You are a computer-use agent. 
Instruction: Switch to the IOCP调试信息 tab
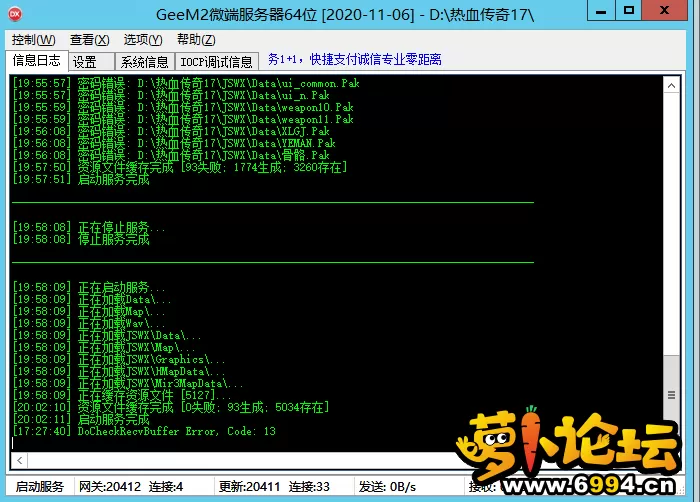[217, 62]
